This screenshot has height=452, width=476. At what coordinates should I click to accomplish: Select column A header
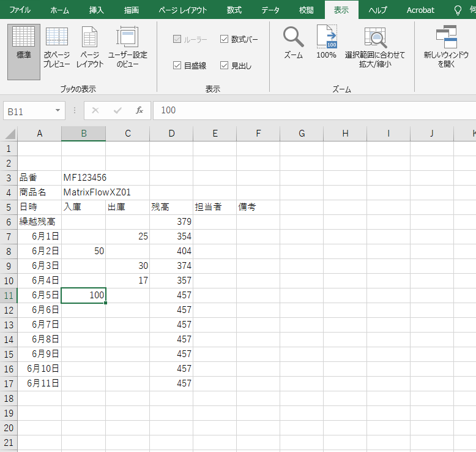point(40,134)
